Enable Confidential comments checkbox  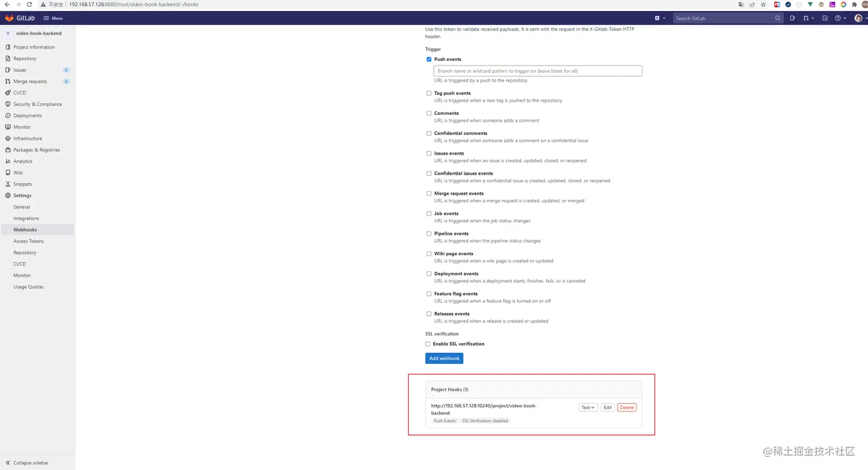point(429,133)
